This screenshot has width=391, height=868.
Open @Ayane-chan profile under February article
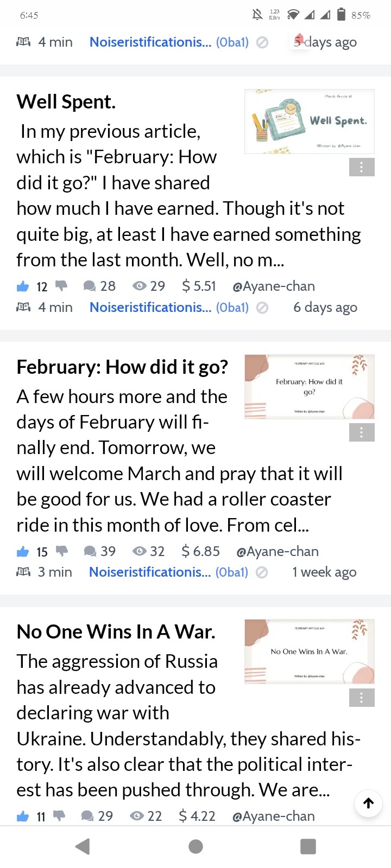pyautogui.click(x=278, y=551)
